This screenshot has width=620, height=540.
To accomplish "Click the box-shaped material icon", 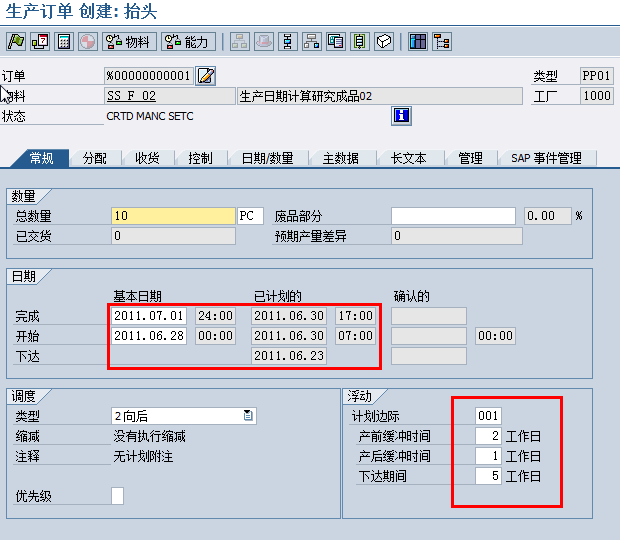I will tap(384, 42).
